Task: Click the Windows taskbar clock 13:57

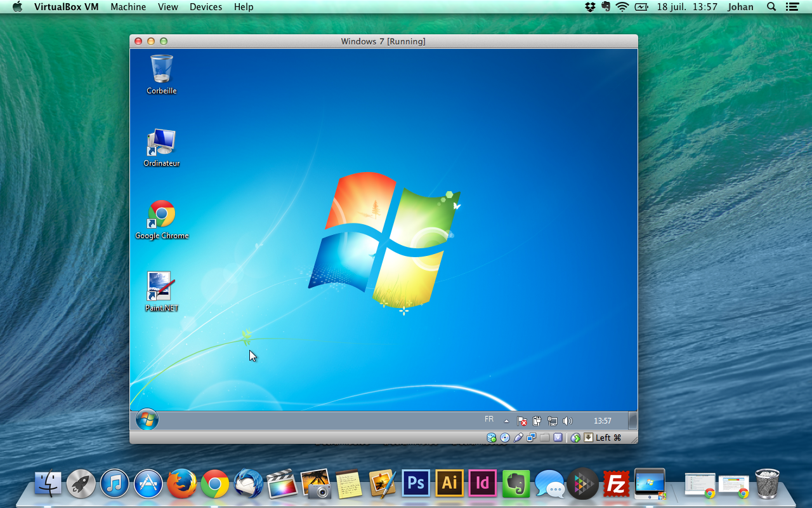Action: pos(603,421)
